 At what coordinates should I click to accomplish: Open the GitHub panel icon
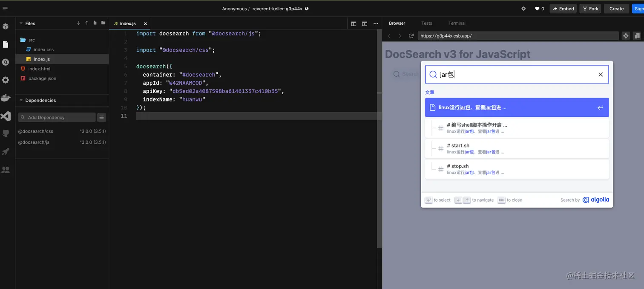[x=6, y=134]
